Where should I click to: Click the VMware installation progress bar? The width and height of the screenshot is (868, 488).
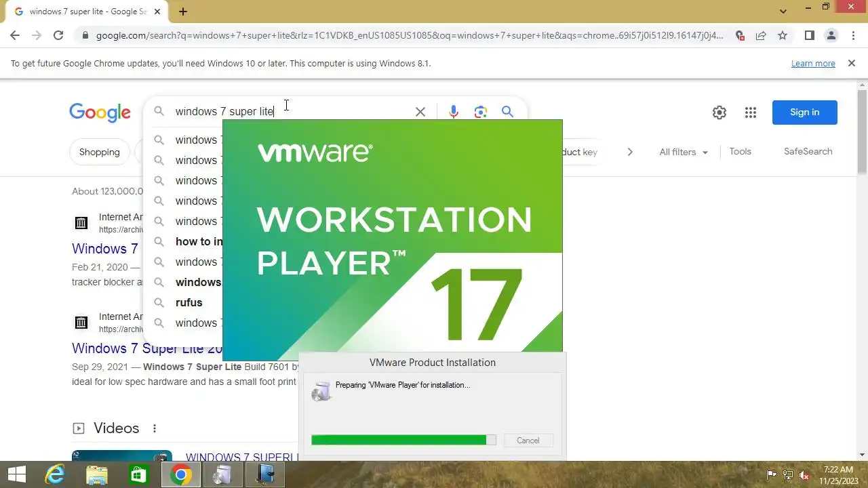(x=403, y=441)
